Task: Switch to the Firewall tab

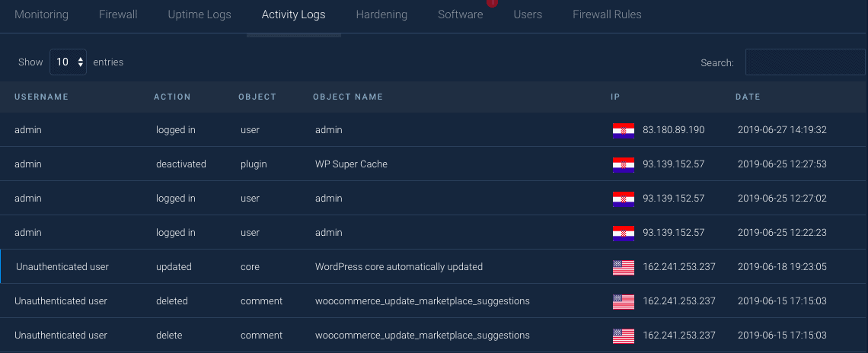Action: click(x=118, y=15)
